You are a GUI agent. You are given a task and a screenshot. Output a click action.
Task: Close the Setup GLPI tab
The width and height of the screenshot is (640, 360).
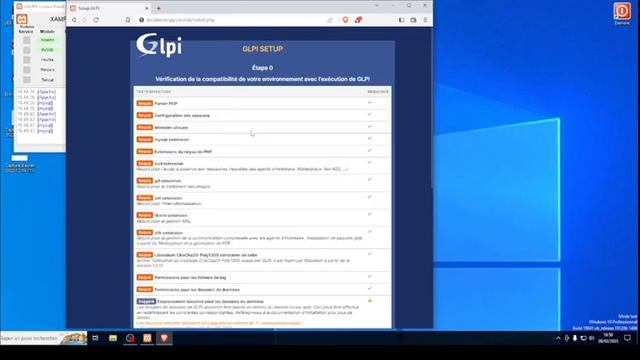pyautogui.click(x=147, y=8)
